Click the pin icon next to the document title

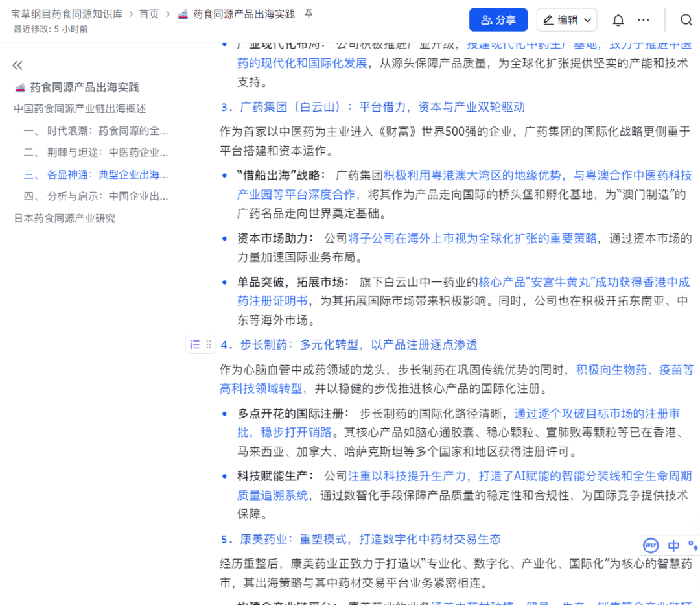pos(309,13)
